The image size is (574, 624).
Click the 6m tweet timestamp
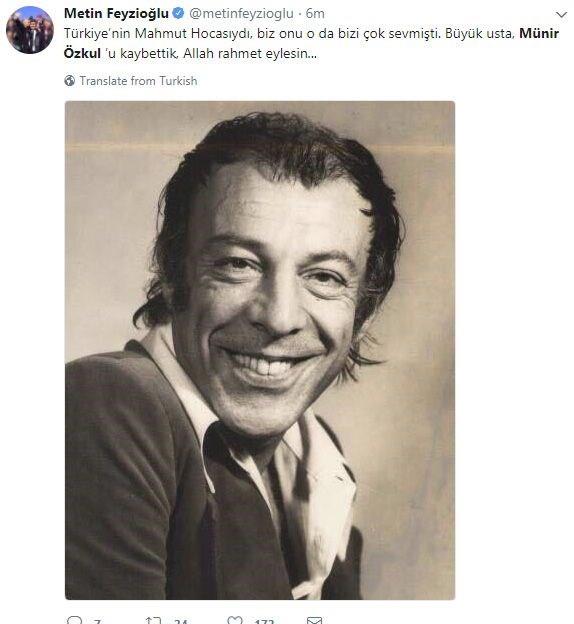pos(315,14)
